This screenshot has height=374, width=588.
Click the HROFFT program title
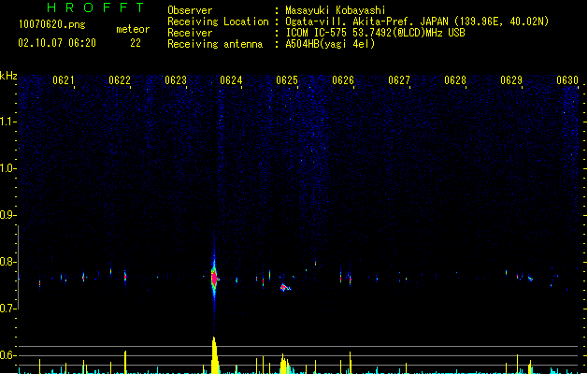click(95, 7)
